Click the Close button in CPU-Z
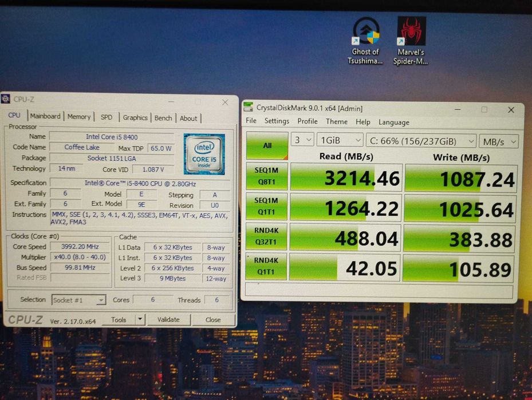The width and height of the screenshot is (532, 400). point(213,320)
